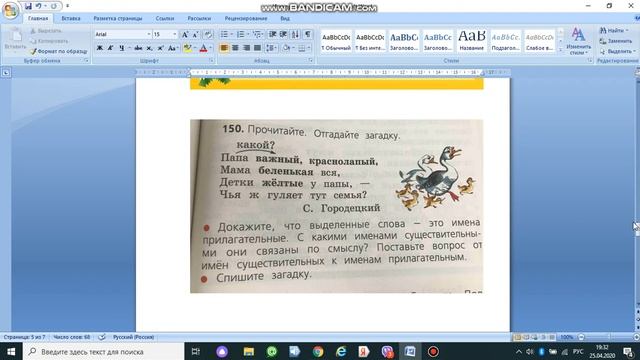This screenshot has height=360, width=640.
Task: Toggle italic (К) formatting
Action: click(110, 48)
